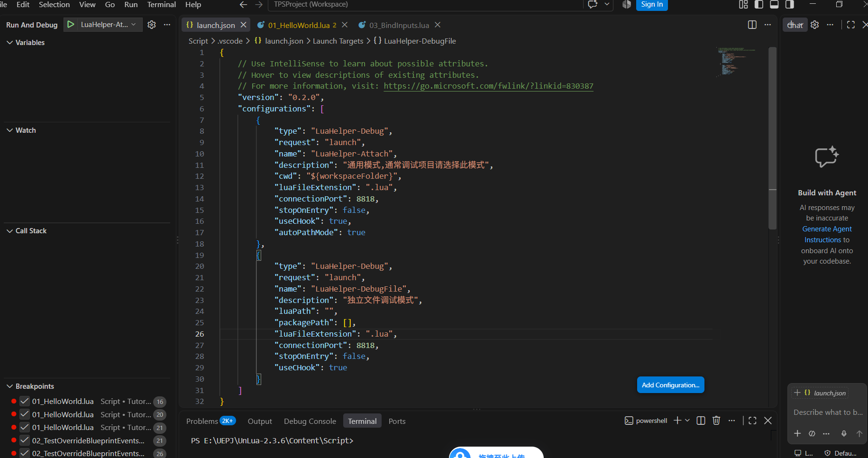Toggle breakpoint checkbox for 02_TestOverrideBlueprintEvents line 21
This screenshot has width=868, height=458.
[25, 440]
